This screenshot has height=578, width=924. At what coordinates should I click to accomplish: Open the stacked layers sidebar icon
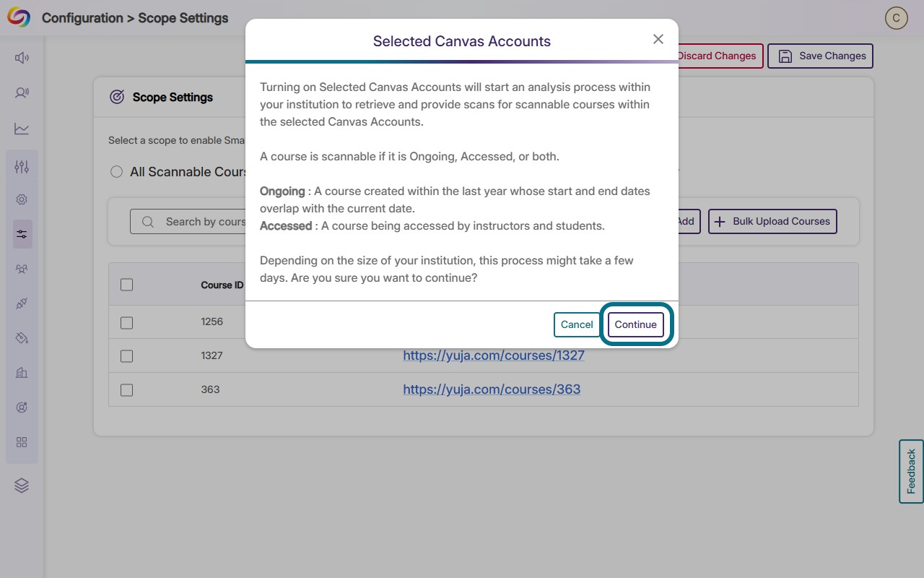click(22, 486)
